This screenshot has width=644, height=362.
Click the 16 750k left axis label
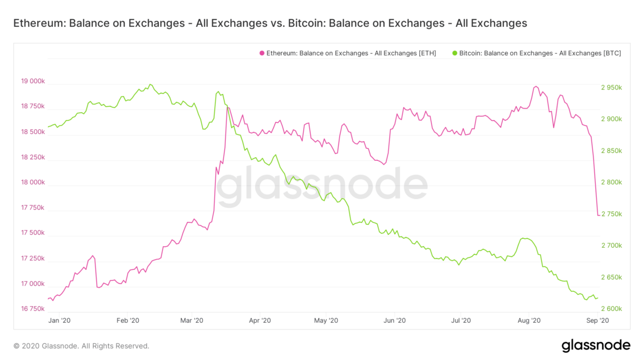[33, 309]
